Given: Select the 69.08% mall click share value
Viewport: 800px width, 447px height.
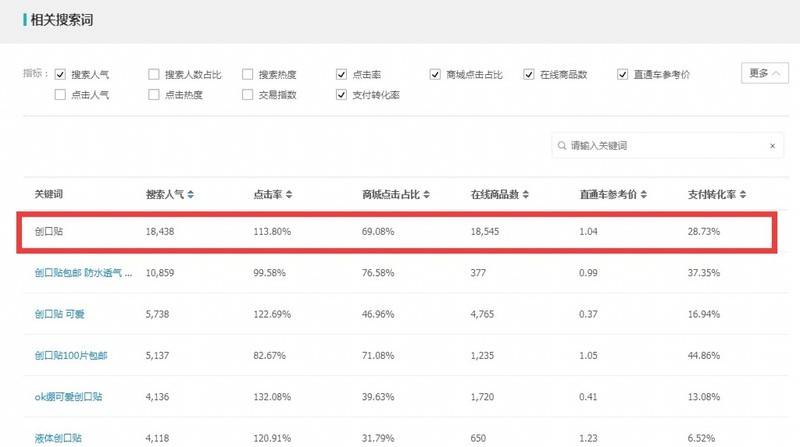Looking at the screenshot, I should 378,232.
